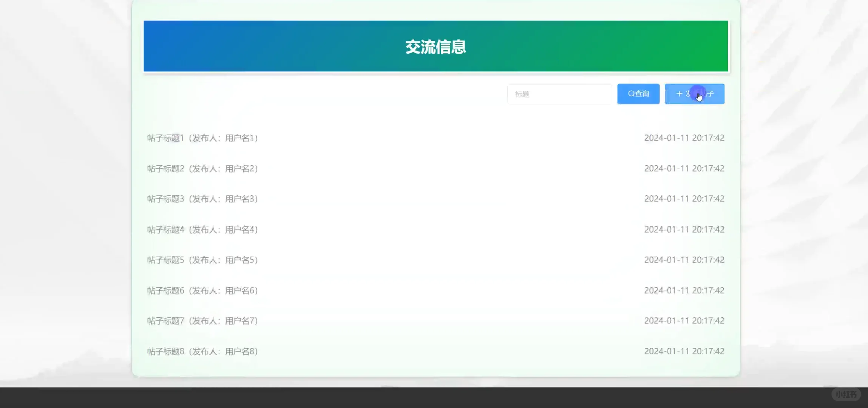Open post 帖子标题8 by 用户名8
The image size is (868, 408).
(x=202, y=351)
